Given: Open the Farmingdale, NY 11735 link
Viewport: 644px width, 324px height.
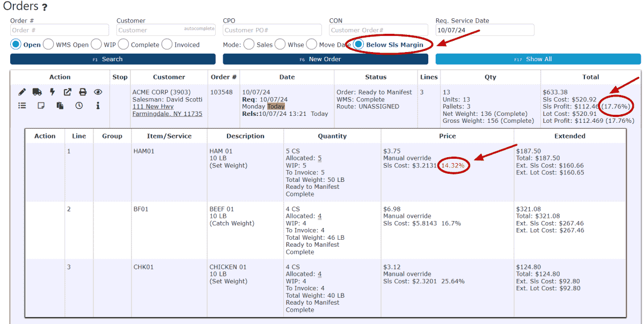Looking at the screenshot, I should [167, 114].
